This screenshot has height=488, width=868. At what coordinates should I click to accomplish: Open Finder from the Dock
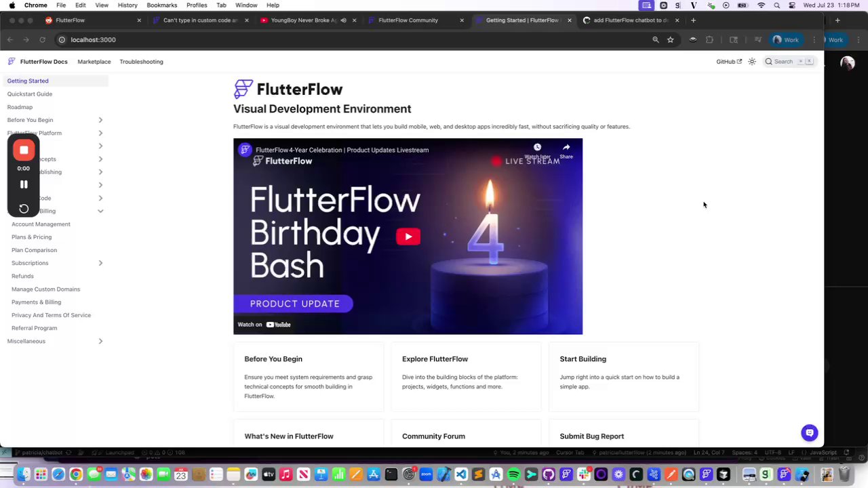[x=23, y=474]
